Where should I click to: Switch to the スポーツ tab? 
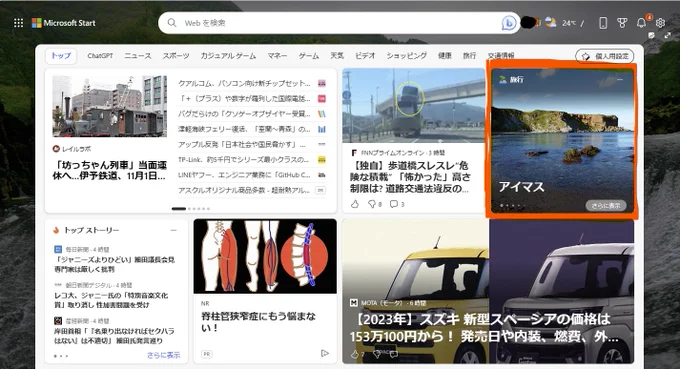[176, 56]
